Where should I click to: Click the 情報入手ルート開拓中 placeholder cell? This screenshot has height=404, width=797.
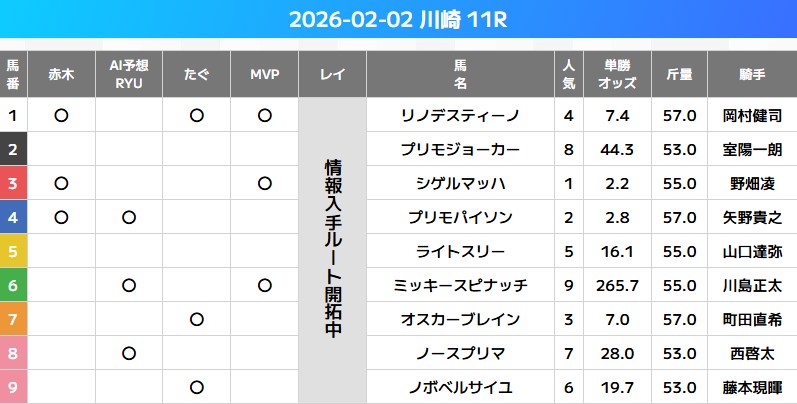(x=333, y=252)
